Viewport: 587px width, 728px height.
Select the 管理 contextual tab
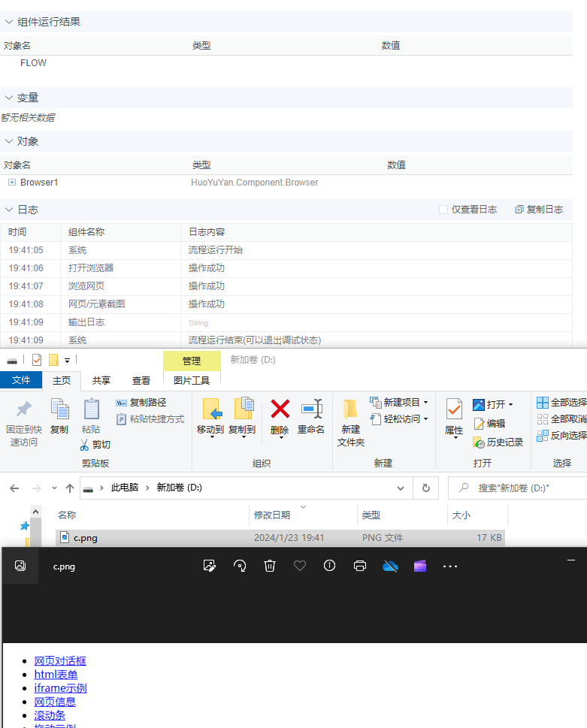[192, 361]
